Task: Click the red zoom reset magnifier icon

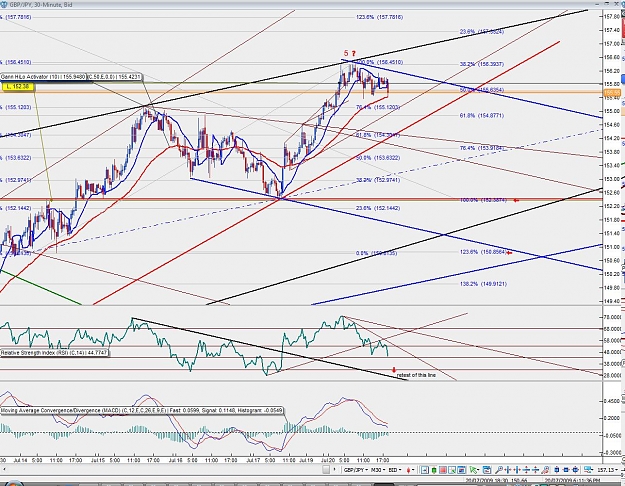Action: 545,470
